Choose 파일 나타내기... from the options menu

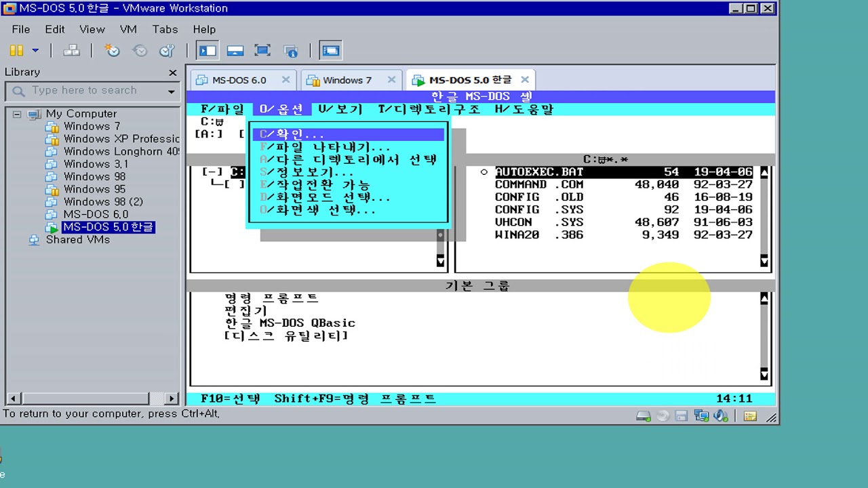[x=348, y=147]
